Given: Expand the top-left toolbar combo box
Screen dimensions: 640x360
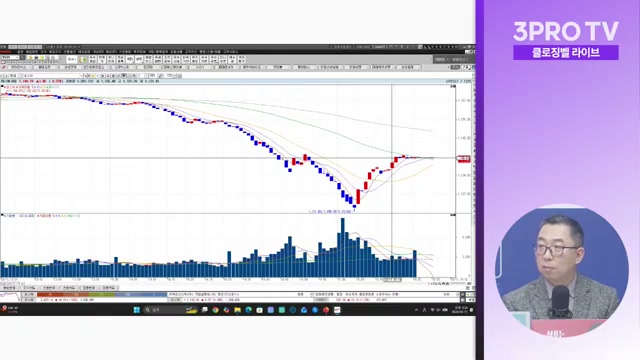Looking at the screenshot, I should tap(11, 58).
